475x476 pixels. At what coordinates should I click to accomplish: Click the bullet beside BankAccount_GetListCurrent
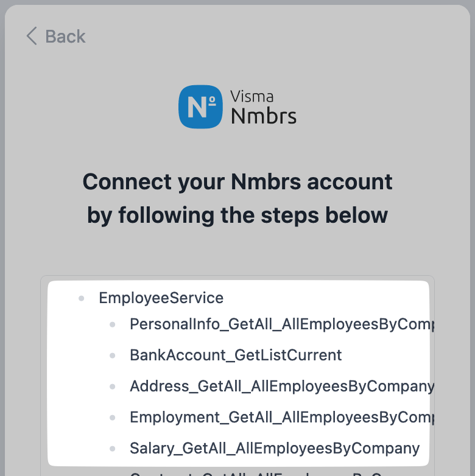[x=112, y=355]
